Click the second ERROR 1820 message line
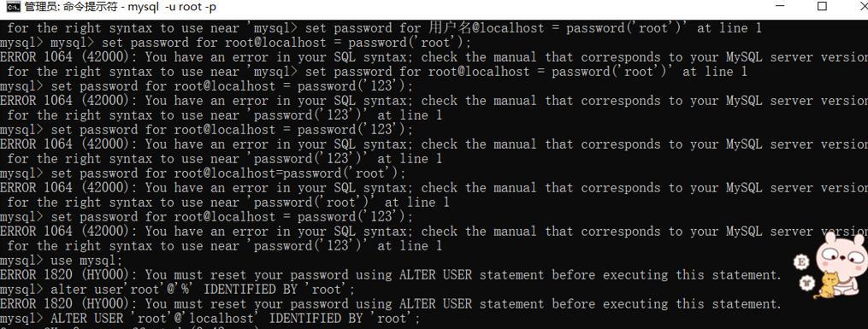This screenshot has width=868, height=329. coord(390,303)
